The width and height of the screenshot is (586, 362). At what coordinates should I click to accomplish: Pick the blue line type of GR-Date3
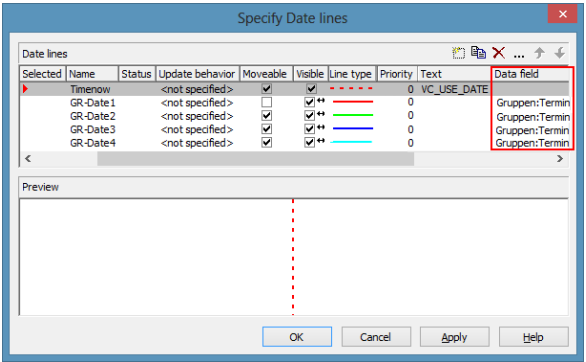[352, 129]
